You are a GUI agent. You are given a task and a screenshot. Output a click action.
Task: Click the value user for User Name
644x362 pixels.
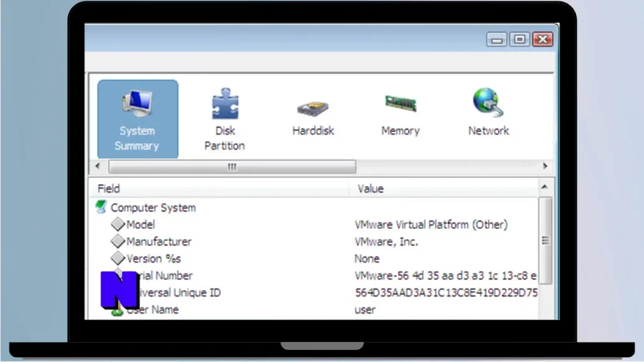click(365, 309)
